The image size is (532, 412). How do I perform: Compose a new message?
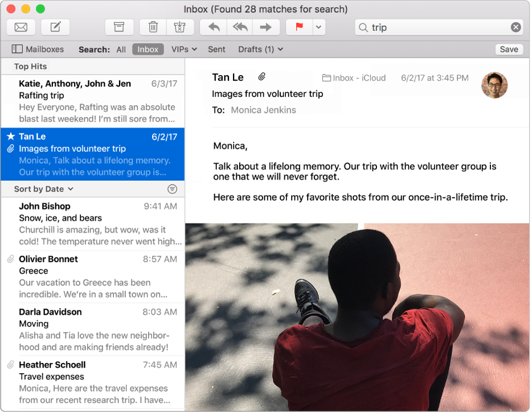pos(55,27)
